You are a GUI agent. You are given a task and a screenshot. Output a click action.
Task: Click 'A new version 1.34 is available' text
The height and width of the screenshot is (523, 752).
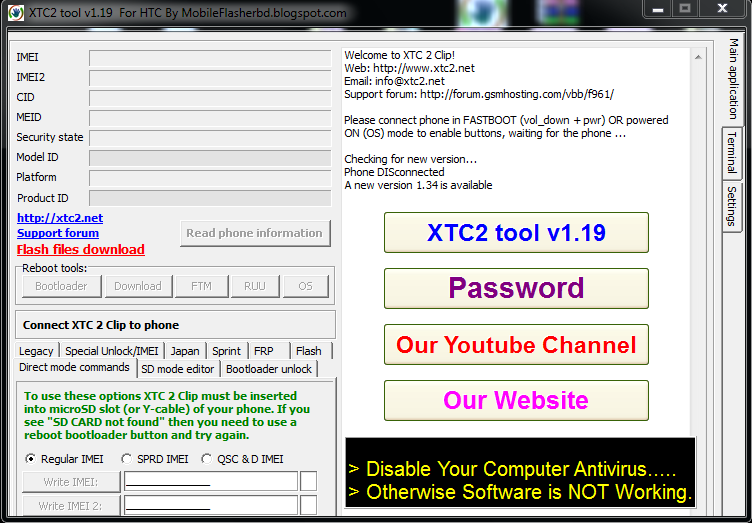coord(418,185)
